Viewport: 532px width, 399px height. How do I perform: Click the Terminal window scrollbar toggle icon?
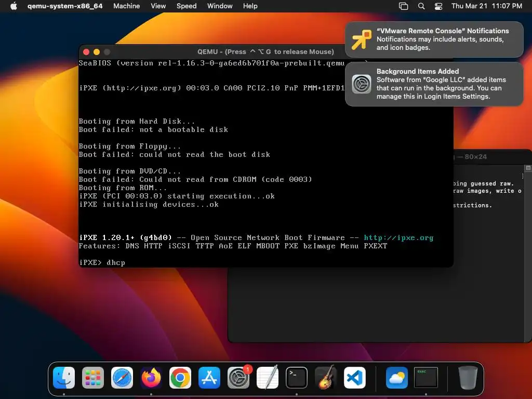point(528,168)
